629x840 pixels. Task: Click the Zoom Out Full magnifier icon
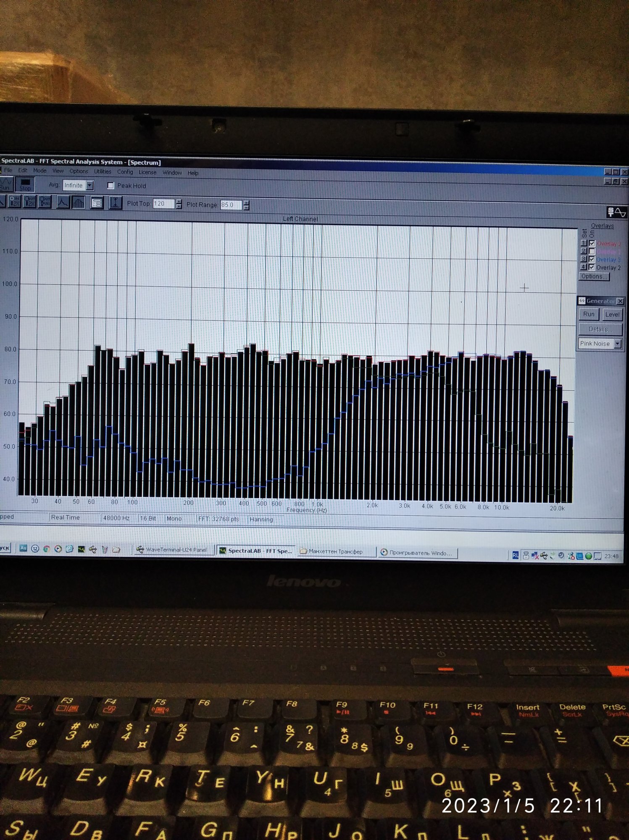tap(45, 202)
